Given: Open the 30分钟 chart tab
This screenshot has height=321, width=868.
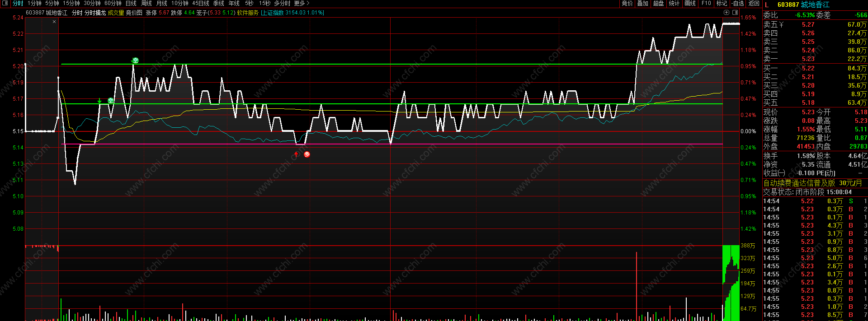Looking at the screenshot, I should click(92, 3).
